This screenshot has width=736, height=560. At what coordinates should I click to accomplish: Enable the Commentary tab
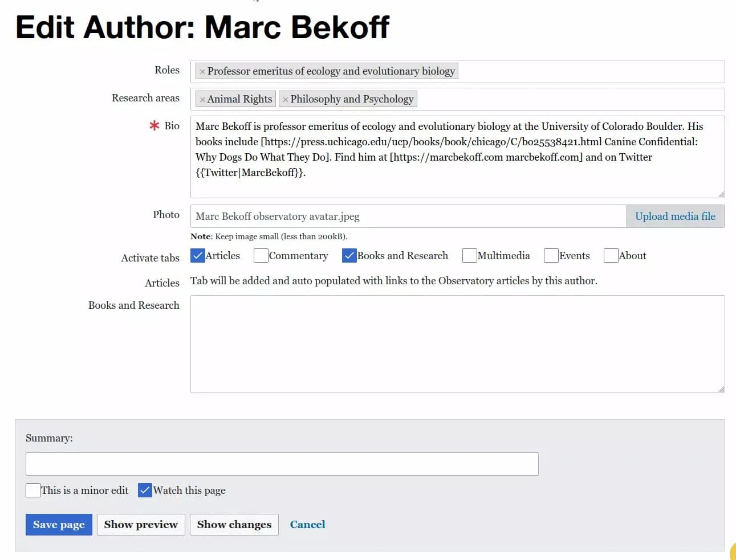click(261, 255)
